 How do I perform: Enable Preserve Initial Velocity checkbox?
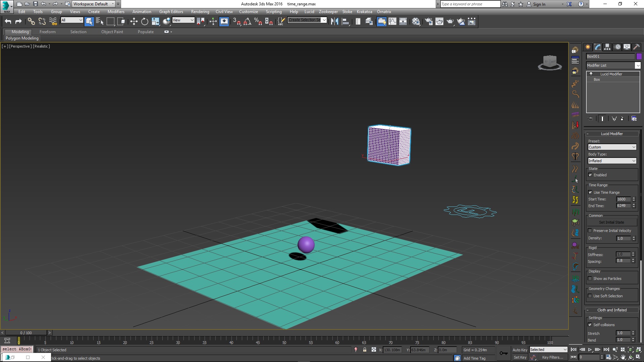[x=590, y=231]
